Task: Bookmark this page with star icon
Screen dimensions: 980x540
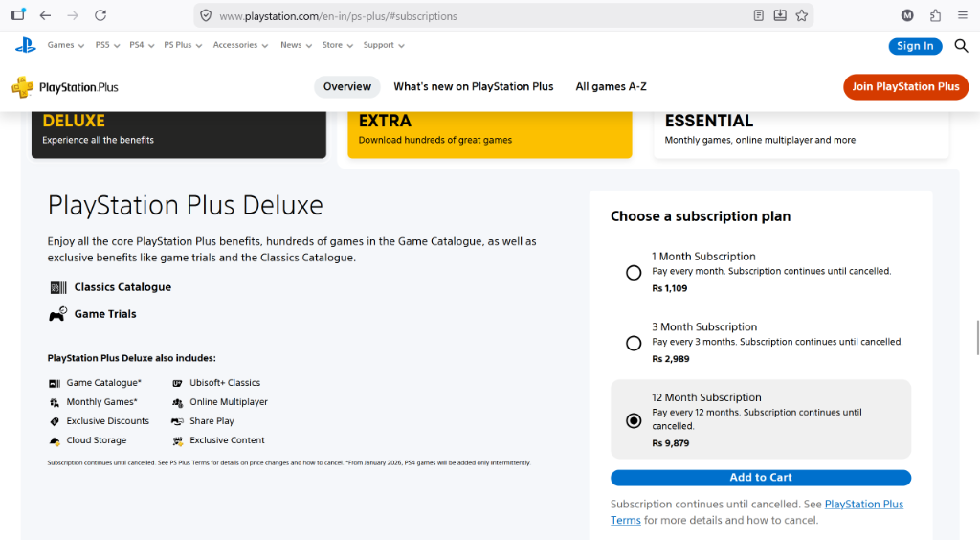Action: click(x=802, y=15)
